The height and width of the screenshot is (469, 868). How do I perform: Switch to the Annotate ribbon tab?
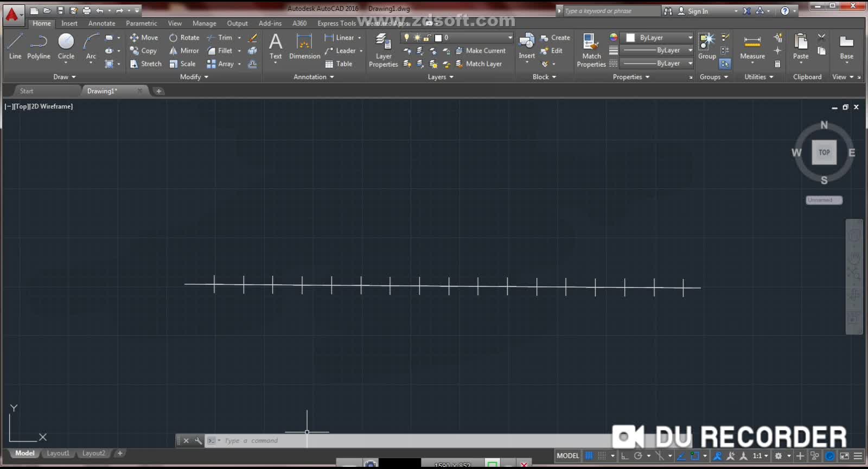[101, 23]
